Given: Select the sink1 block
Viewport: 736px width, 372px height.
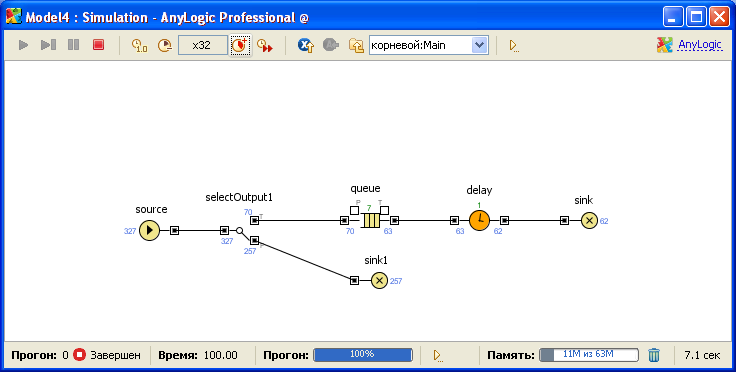Looking at the screenshot, I should coord(379,281).
